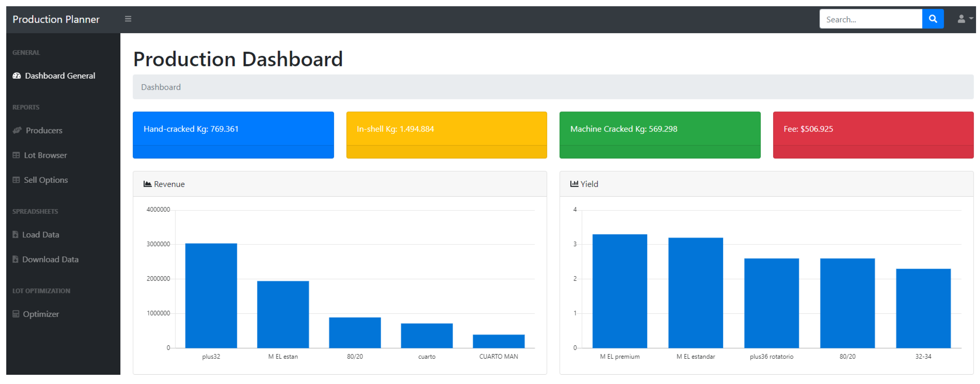Viewport: 980px width, 384px height.
Task: Click the Load Data file icon
Action: 15,235
